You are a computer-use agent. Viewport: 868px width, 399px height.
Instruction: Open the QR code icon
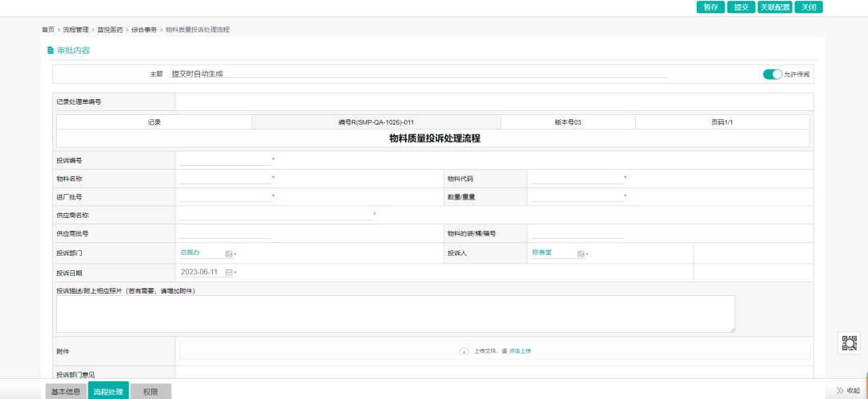pyautogui.click(x=849, y=343)
